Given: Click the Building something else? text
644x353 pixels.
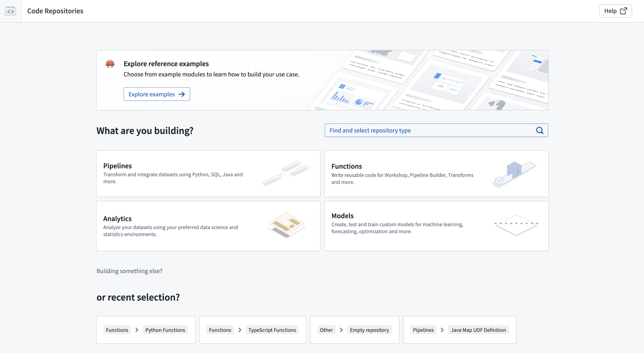Looking at the screenshot, I should pos(129,271).
